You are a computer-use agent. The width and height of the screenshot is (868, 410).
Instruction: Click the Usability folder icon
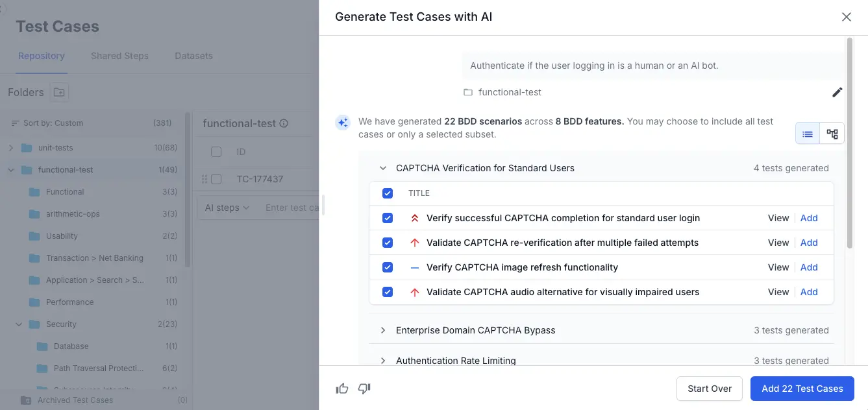tap(34, 236)
